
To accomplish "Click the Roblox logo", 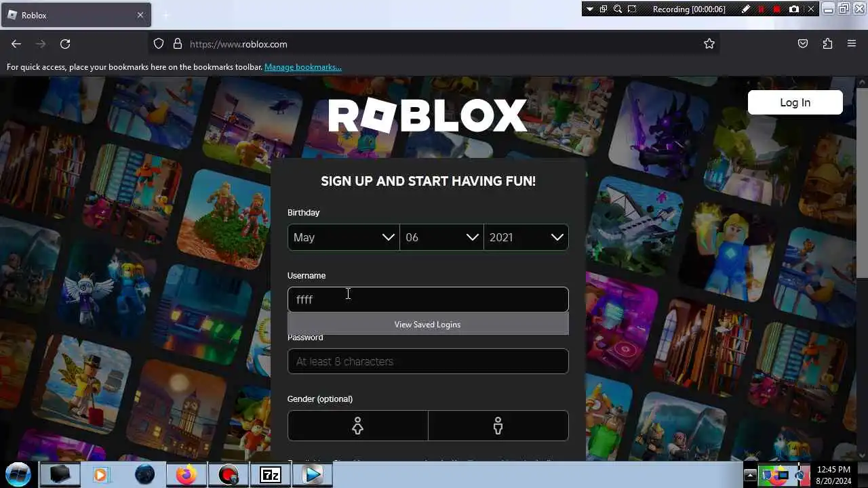I will pos(428,116).
